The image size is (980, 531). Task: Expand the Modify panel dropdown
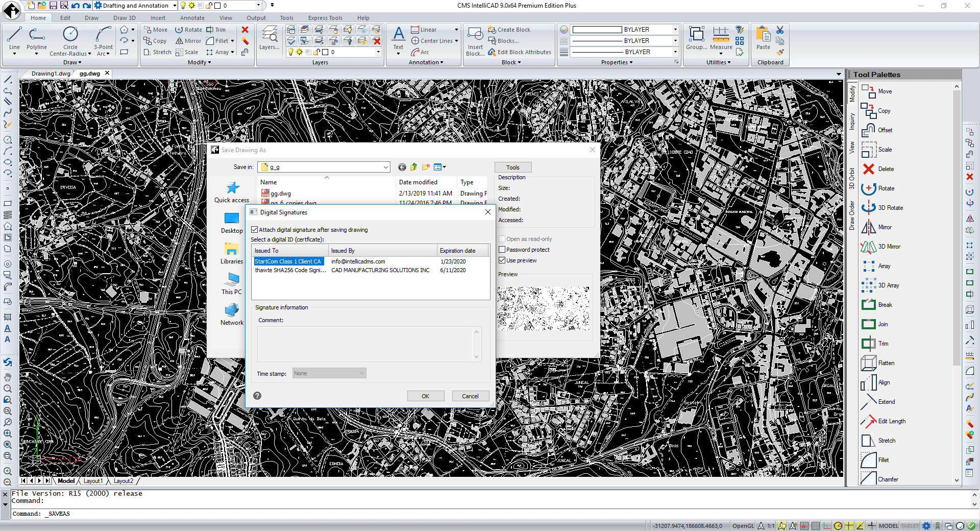coord(199,62)
